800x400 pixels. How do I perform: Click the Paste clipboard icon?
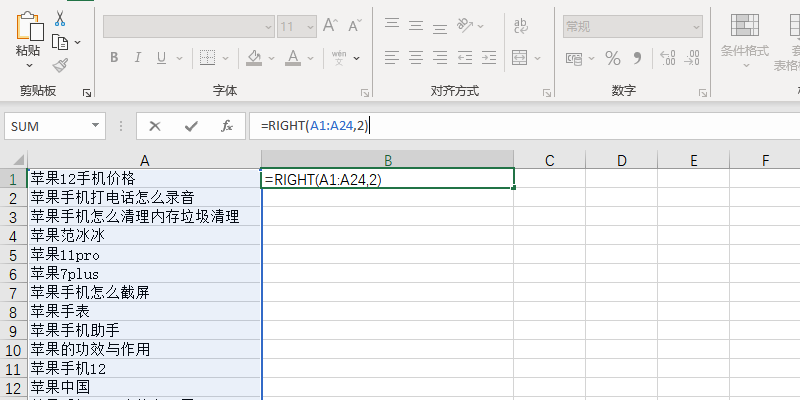pyautogui.click(x=30, y=26)
